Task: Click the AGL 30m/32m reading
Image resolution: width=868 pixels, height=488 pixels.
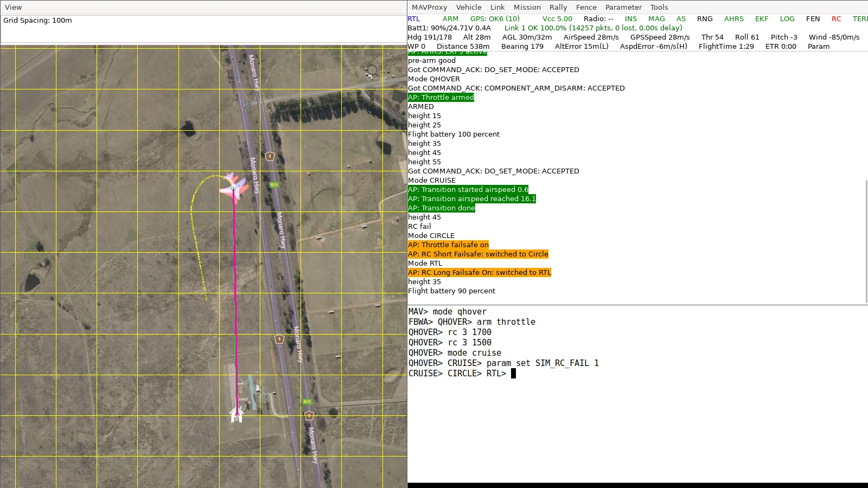Action: [527, 37]
